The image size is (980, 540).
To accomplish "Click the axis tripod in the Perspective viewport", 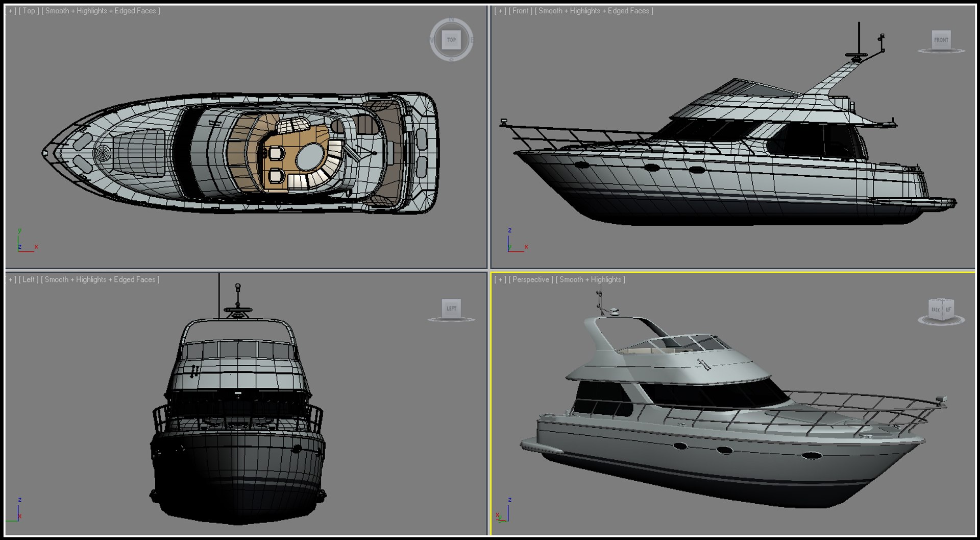I will pos(504,510).
